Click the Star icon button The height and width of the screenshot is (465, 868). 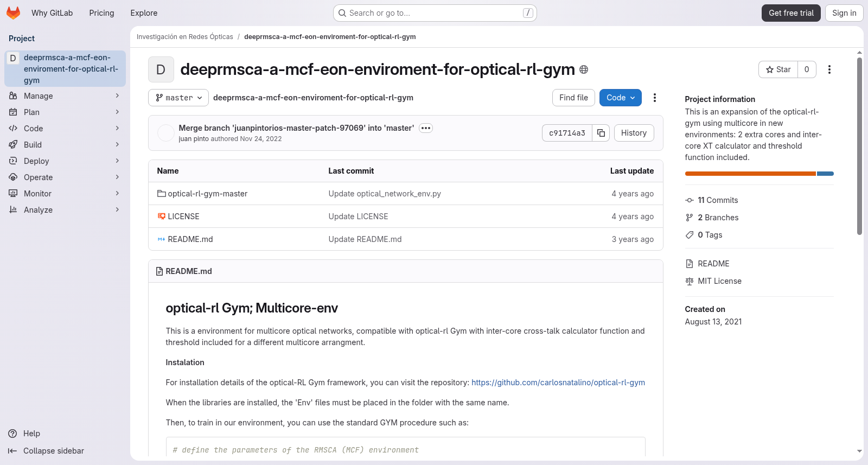[778, 69]
